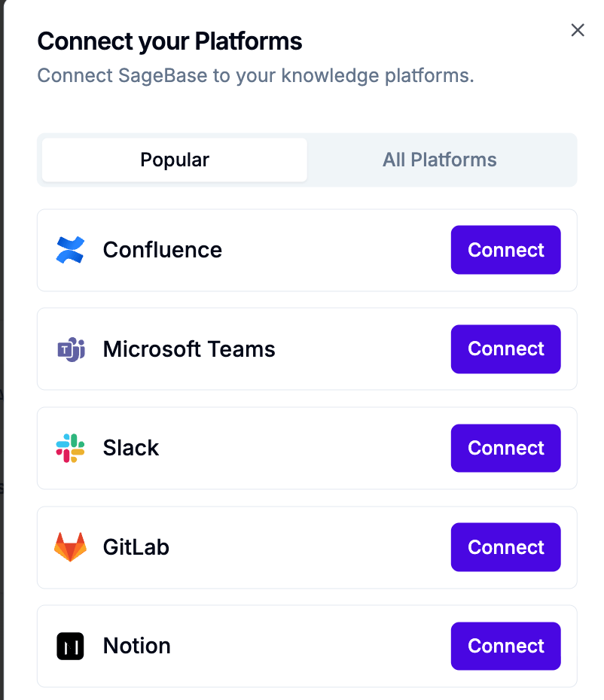Image resolution: width=604 pixels, height=700 pixels.
Task: Click the Microsoft Teams logo icon
Action: 69,348
